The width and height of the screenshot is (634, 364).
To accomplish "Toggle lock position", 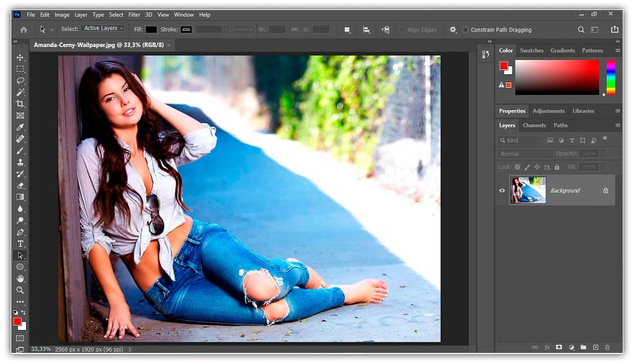I will pos(537,167).
